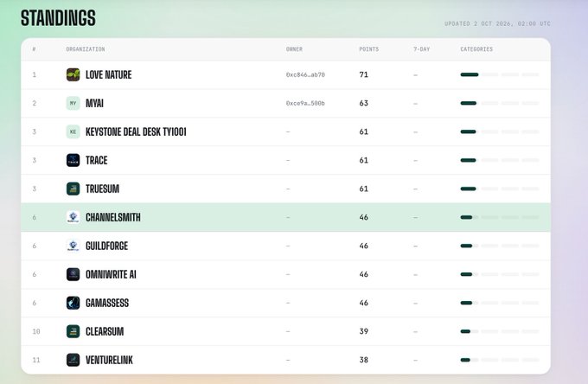Screen dimensions: 588x384
Task: Click the Channelsmith logo icon
Action: tap(73, 217)
